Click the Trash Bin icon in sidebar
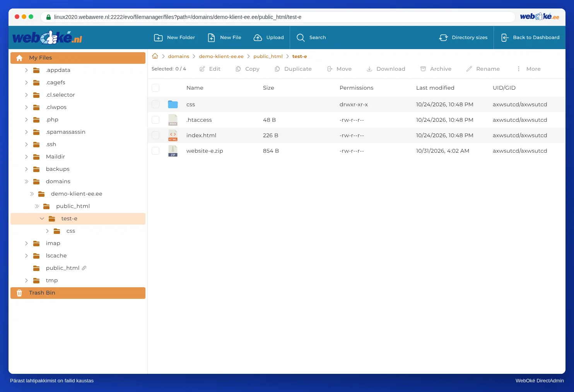Screen dimensions: 574x392 [19, 293]
